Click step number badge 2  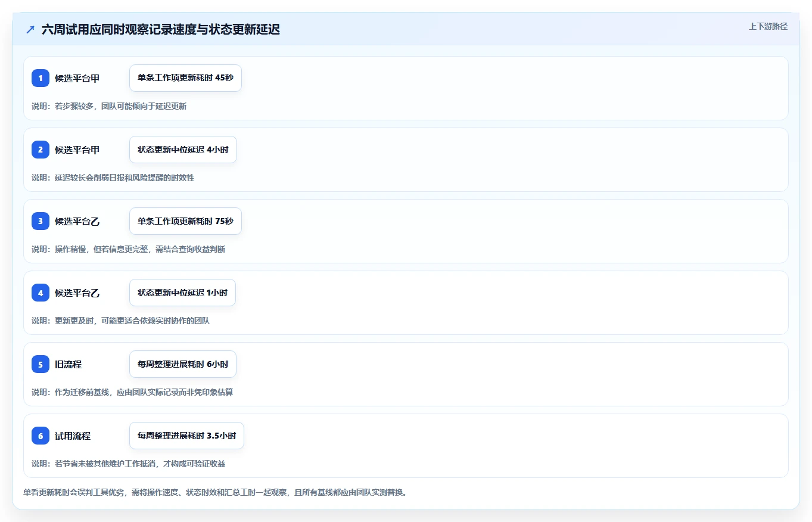41,150
